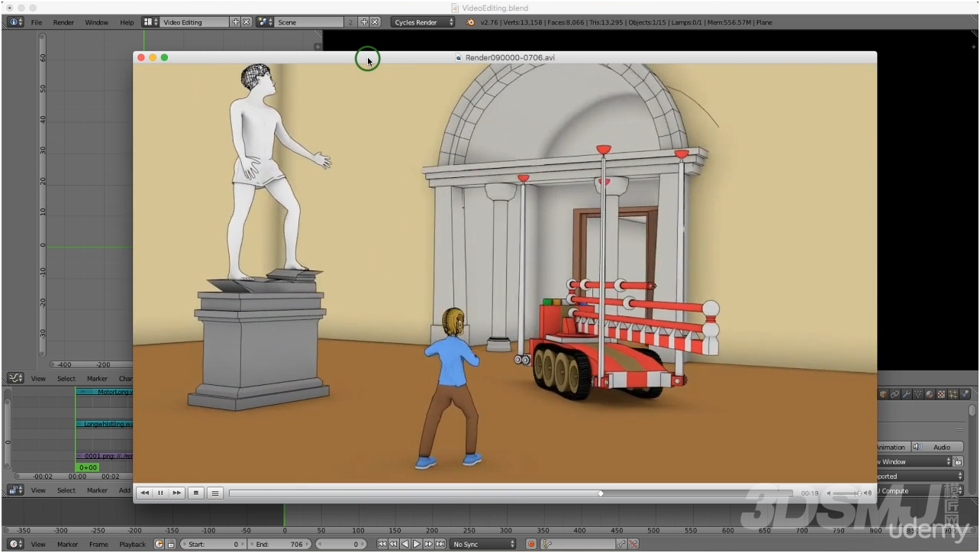Screen dimensions: 980x553
Task: Fast forward the video in player window
Action: tap(177, 493)
